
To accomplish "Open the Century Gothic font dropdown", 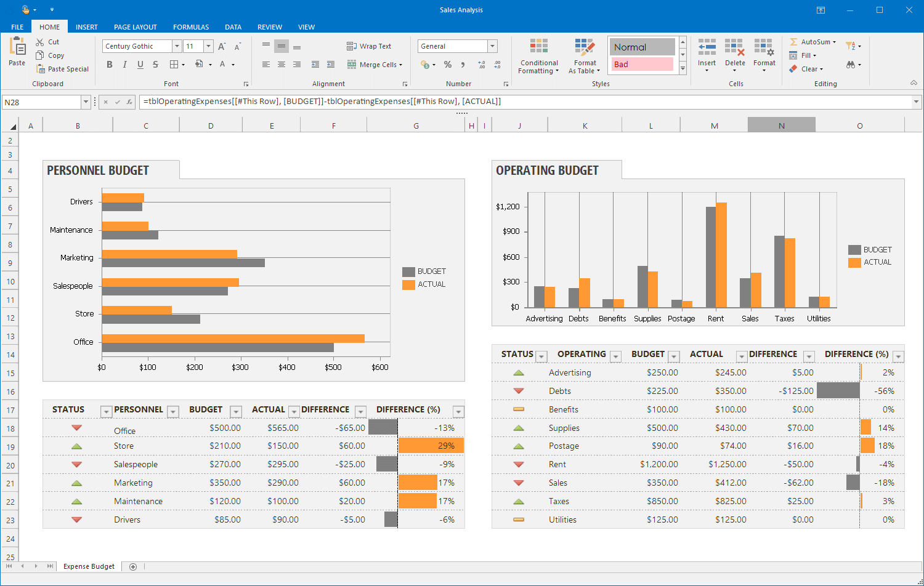I will coord(177,46).
